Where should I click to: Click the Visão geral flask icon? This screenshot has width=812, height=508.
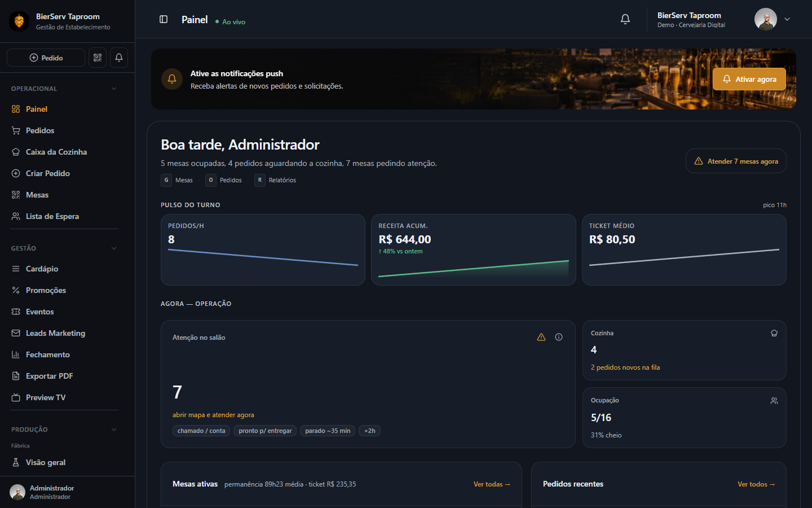pyautogui.click(x=16, y=462)
